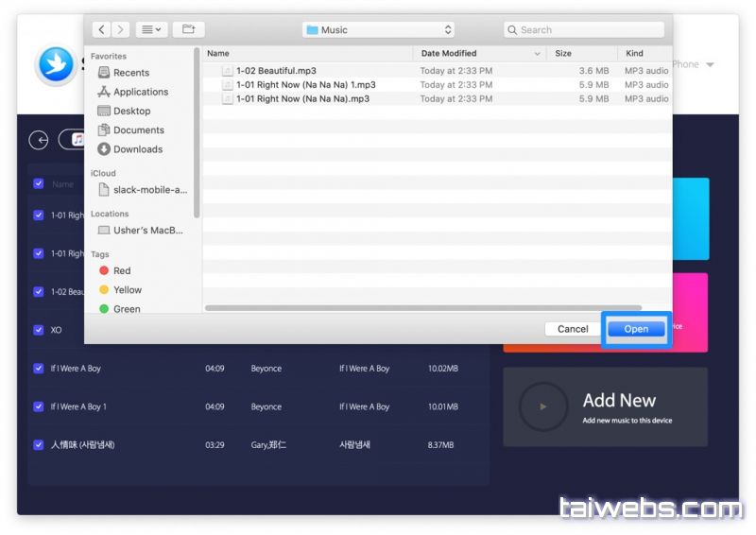
Task: Toggle select-all checkbox beside Name header
Action: click(x=39, y=184)
